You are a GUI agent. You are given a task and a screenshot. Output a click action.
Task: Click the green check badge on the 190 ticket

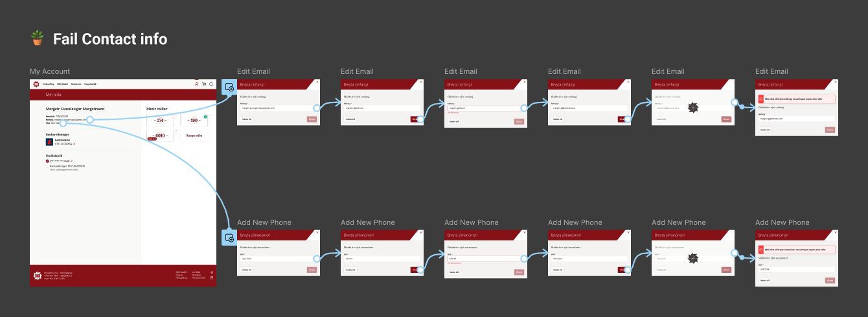[x=205, y=117]
